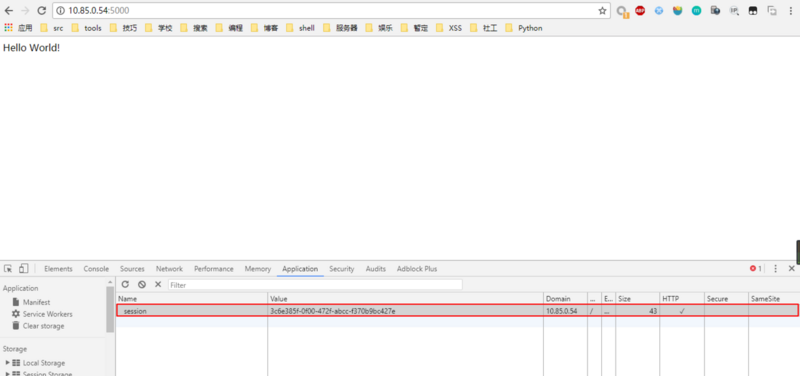Click the blue circular X extension icon
The image size is (800, 376).
(x=659, y=11)
